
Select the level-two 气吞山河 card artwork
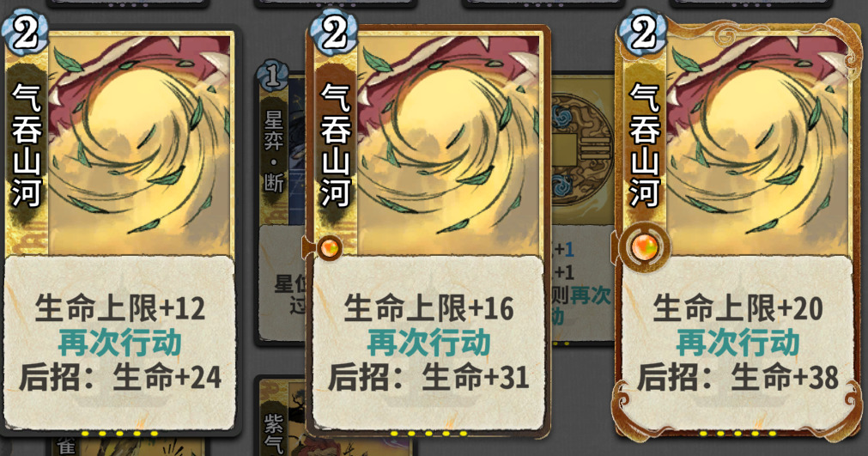tap(448, 144)
